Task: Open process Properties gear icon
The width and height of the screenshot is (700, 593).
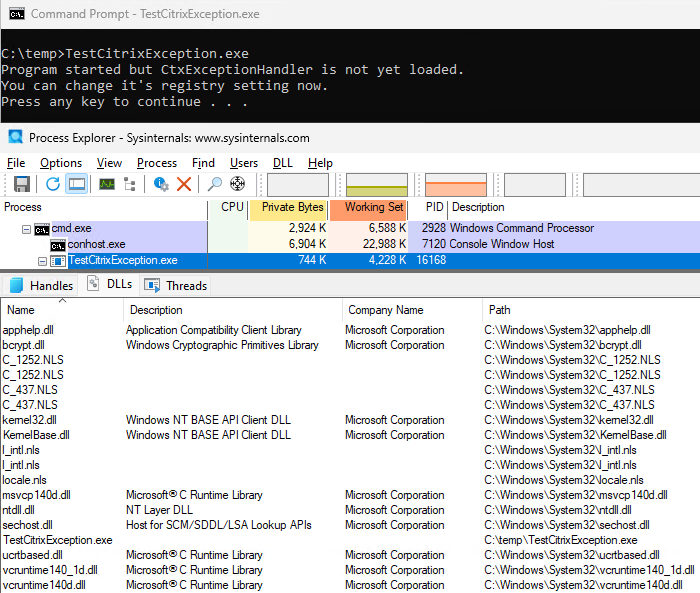Action: [161, 184]
